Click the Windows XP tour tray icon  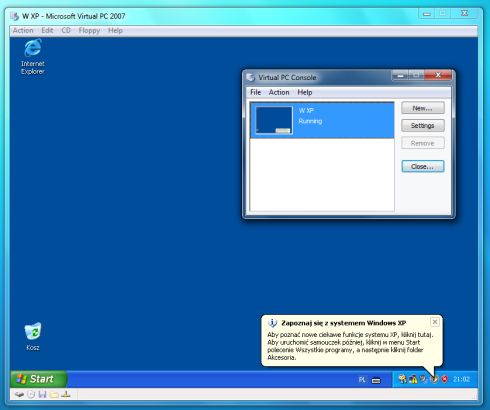[434, 379]
